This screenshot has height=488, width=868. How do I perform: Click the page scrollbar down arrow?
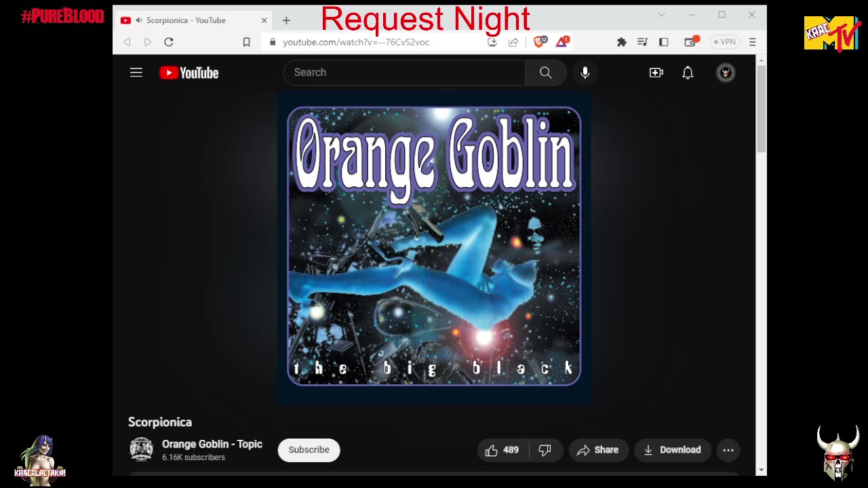coord(762,470)
